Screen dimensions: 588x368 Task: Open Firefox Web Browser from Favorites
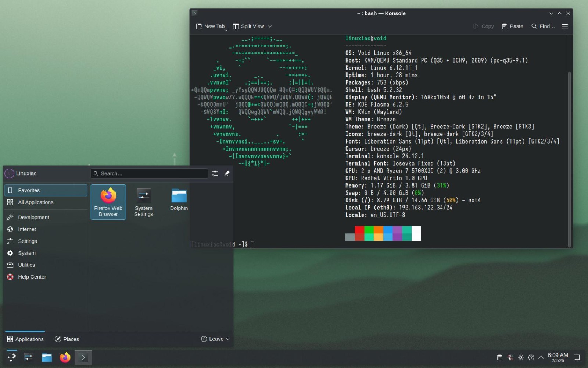108,202
